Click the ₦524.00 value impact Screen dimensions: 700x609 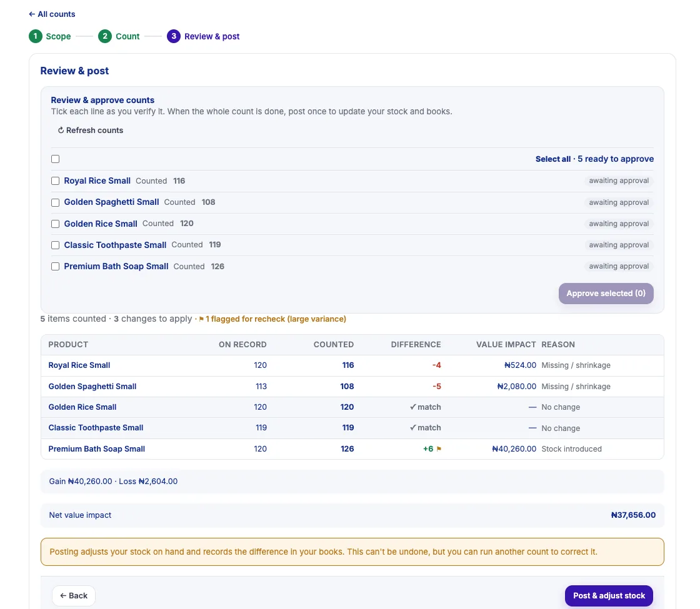tap(520, 365)
